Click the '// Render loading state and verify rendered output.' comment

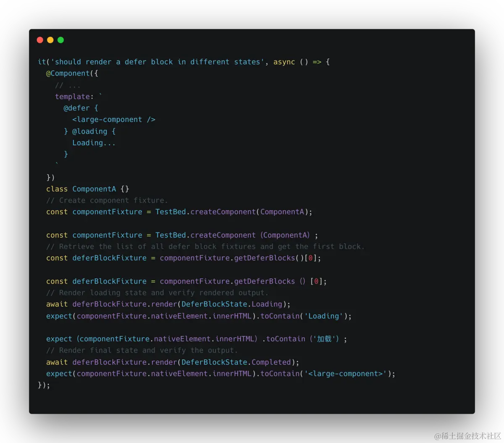(x=157, y=293)
